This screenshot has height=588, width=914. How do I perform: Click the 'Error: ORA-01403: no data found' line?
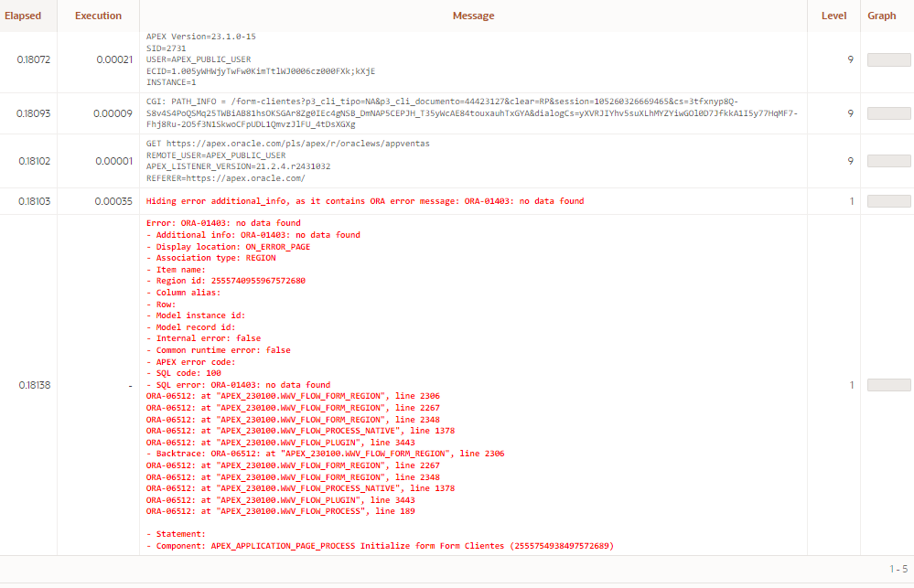(x=223, y=223)
